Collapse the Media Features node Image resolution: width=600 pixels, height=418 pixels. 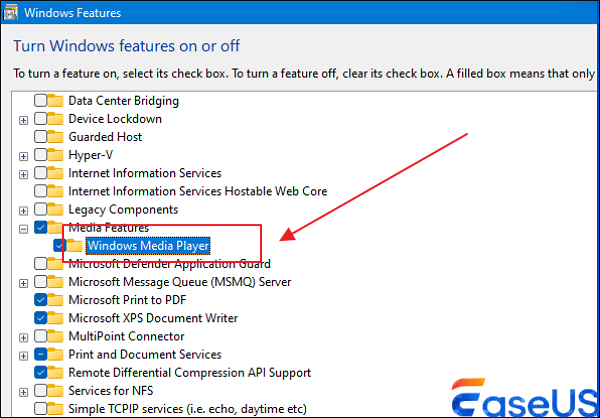tap(23, 228)
